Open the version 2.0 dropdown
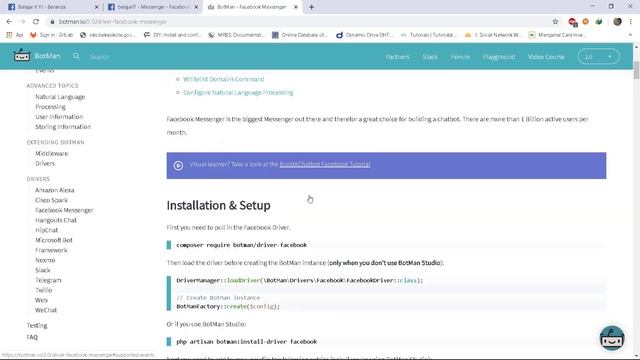640x360 pixels. tap(598, 57)
